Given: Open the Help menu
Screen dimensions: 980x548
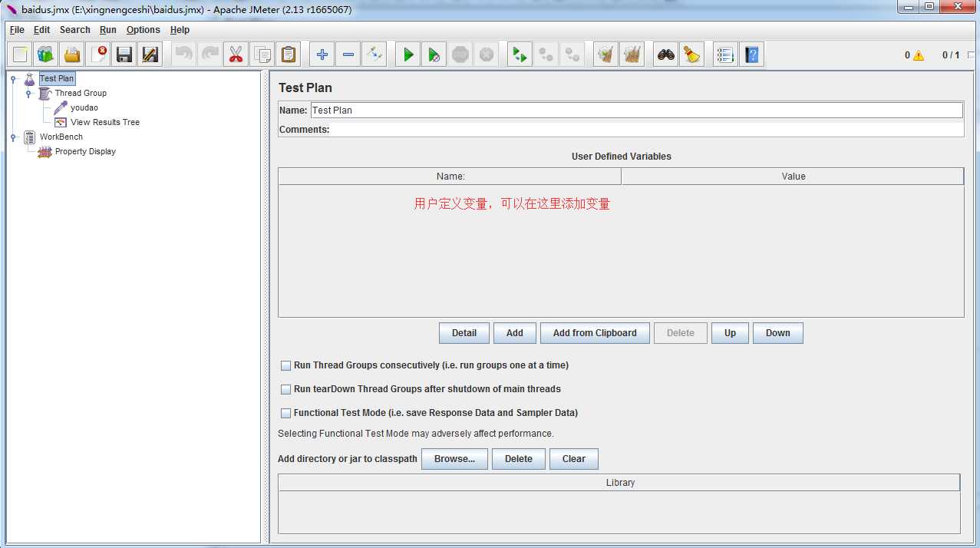Looking at the screenshot, I should [180, 30].
